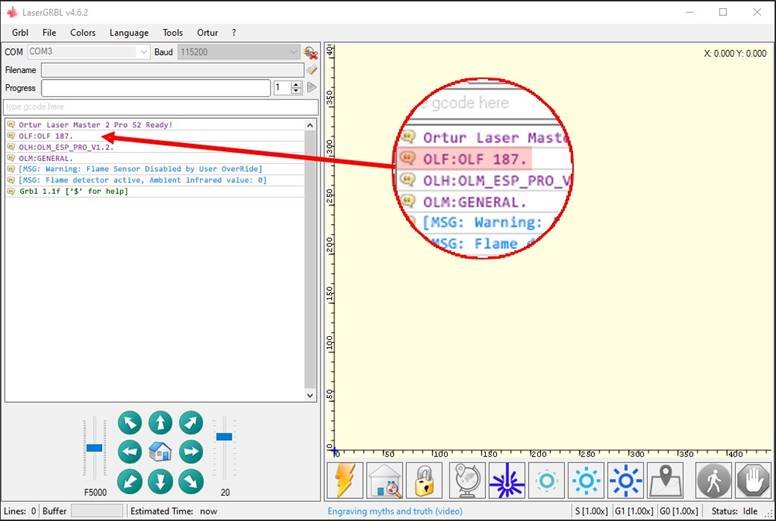Click the type gcode here input field
This screenshot has width=776, height=521.
click(160, 106)
